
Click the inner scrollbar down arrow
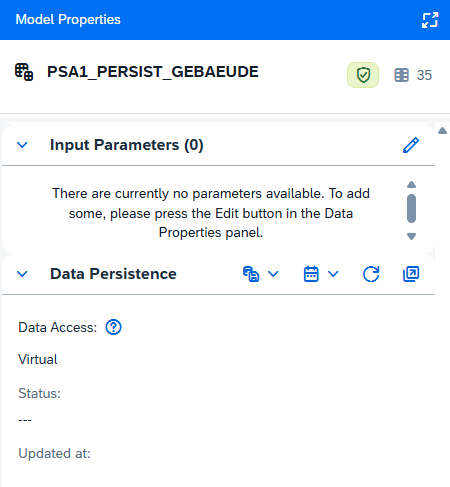tap(412, 236)
